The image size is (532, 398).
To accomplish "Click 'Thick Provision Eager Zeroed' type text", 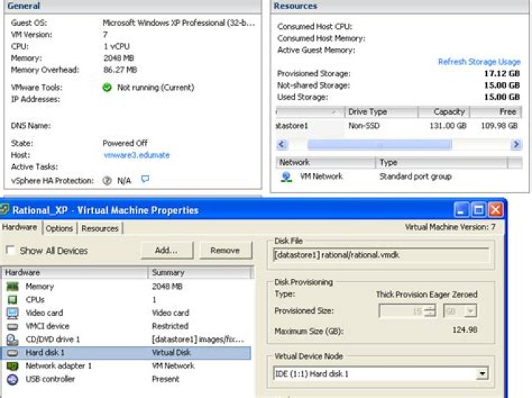I will tap(426, 294).
